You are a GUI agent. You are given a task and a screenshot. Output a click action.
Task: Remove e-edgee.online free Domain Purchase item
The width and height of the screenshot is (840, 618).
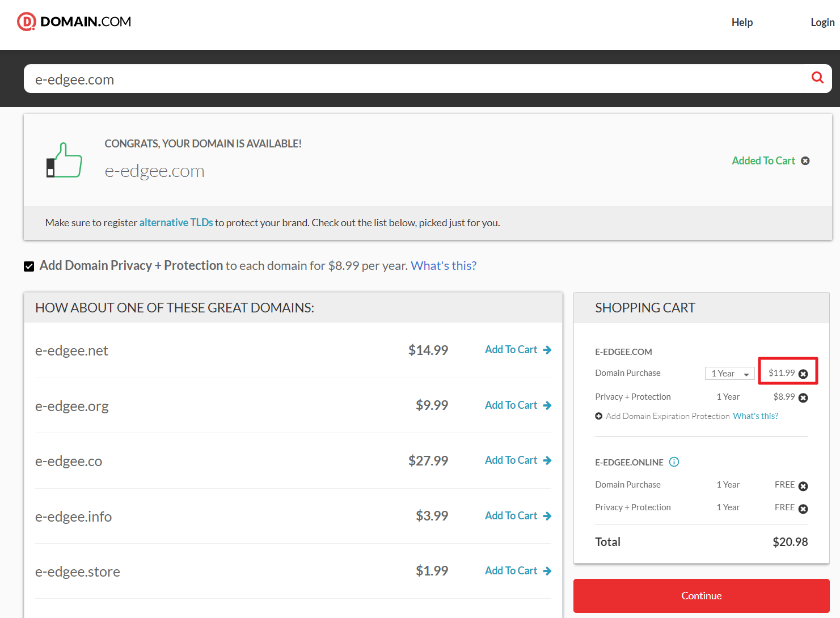803,486
